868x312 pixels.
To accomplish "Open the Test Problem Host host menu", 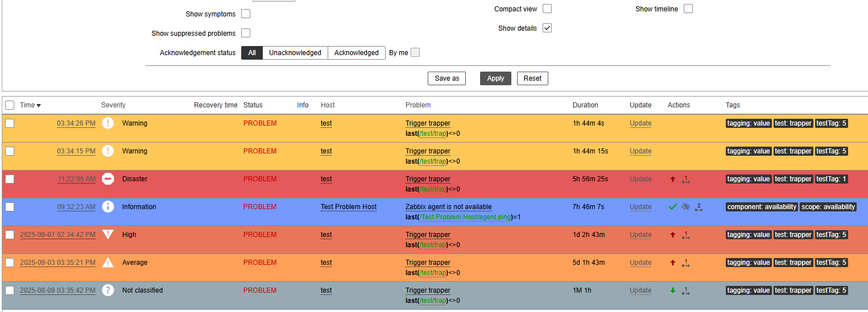I will 348,207.
